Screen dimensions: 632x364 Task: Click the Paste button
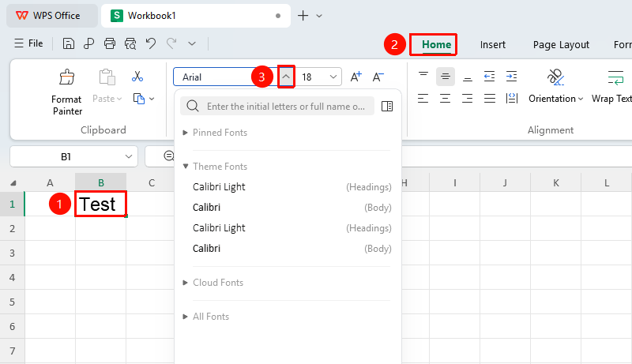point(107,86)
